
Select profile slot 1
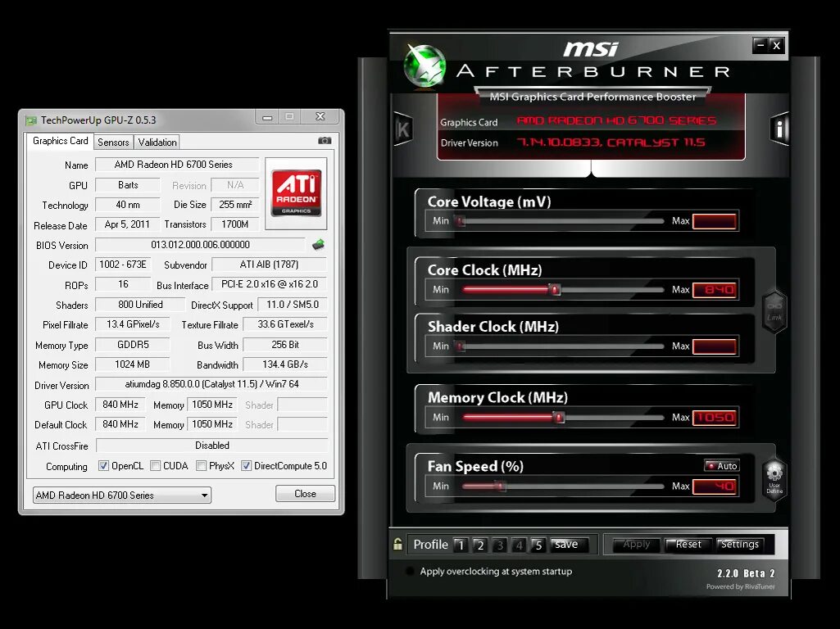(461, 545)
